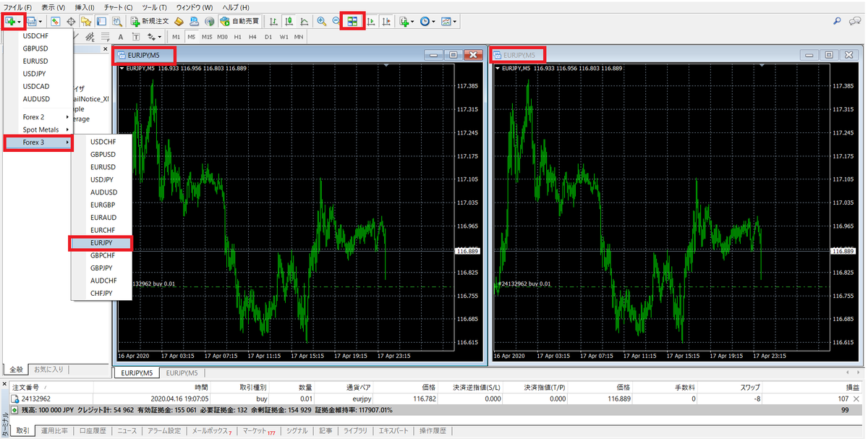Image resolution: width=868 pixels, height=439 pixels.
Task: Open the chart profiles icon
Action: [33, 21]
